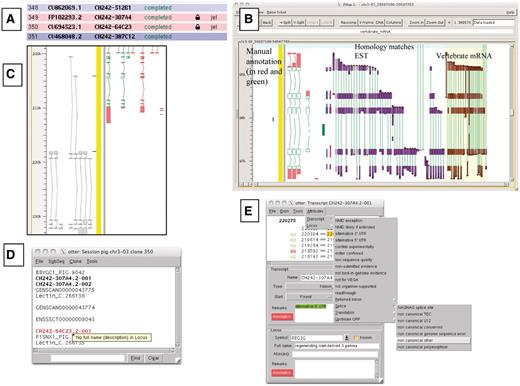Expand Translation submenu entry
The width and height of the screenshot is (520, 386).
(366, 313)
